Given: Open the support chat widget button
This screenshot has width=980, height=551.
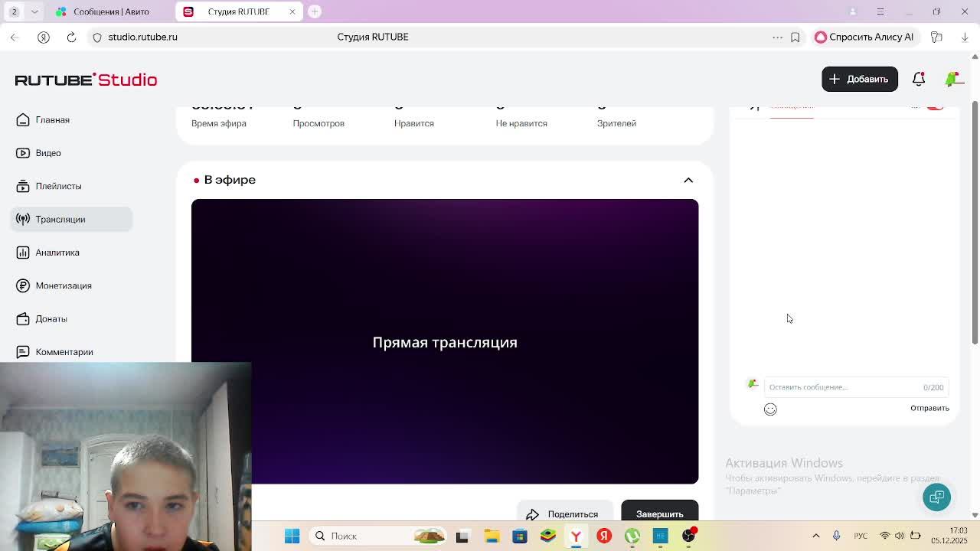Looking at the screenshot, I should [x=936, y=497].
